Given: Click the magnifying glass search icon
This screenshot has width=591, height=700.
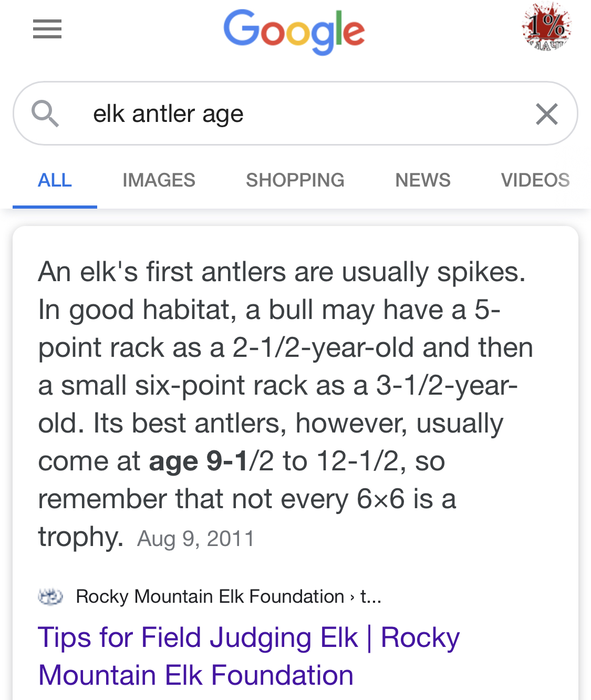Looking at the screenshot, I should pos(45,114).
